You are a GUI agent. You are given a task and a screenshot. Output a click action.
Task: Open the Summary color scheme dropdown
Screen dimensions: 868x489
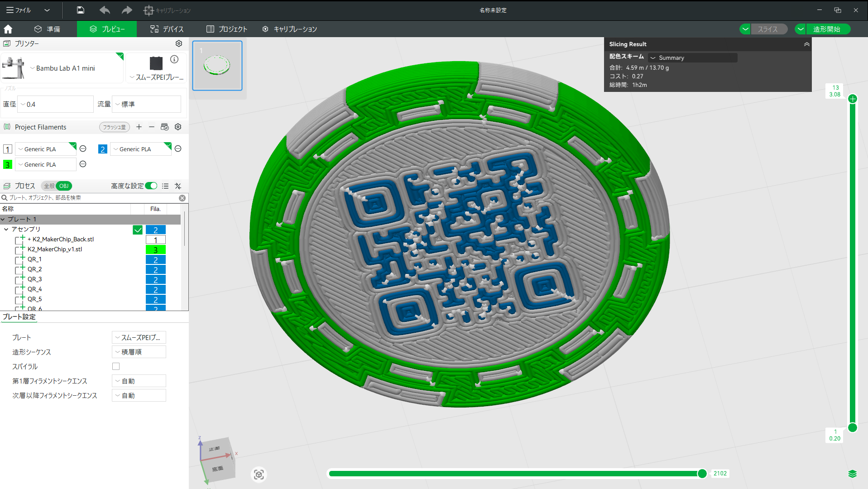click(692, 58)
